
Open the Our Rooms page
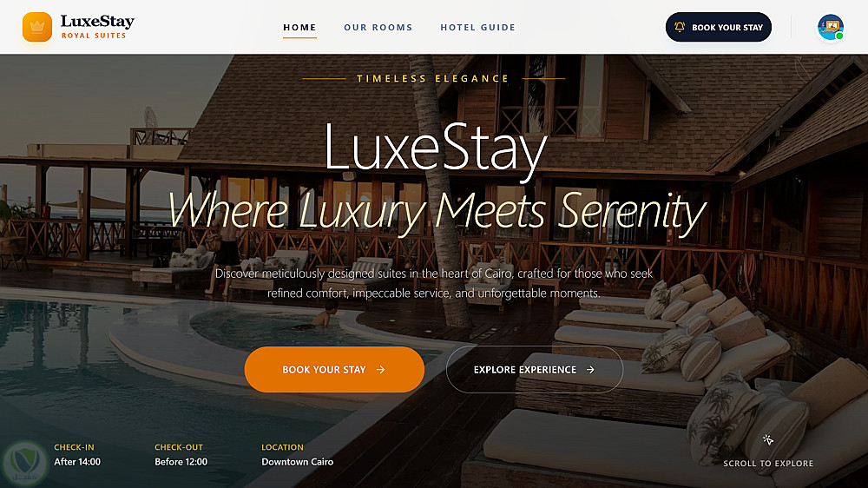[378, 27]
